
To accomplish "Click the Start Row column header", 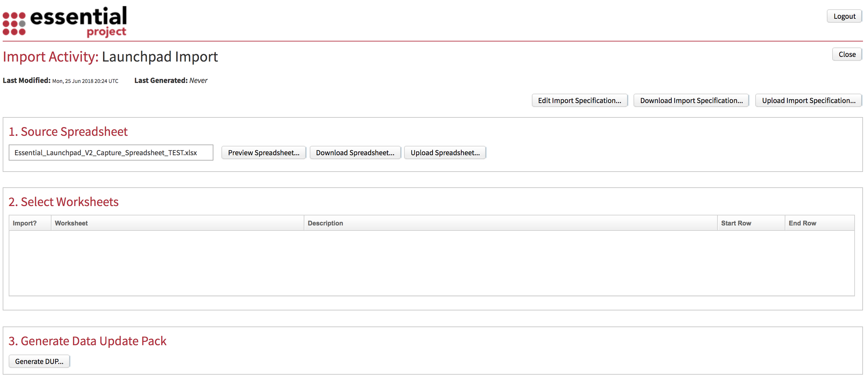I will click(751, 223).
